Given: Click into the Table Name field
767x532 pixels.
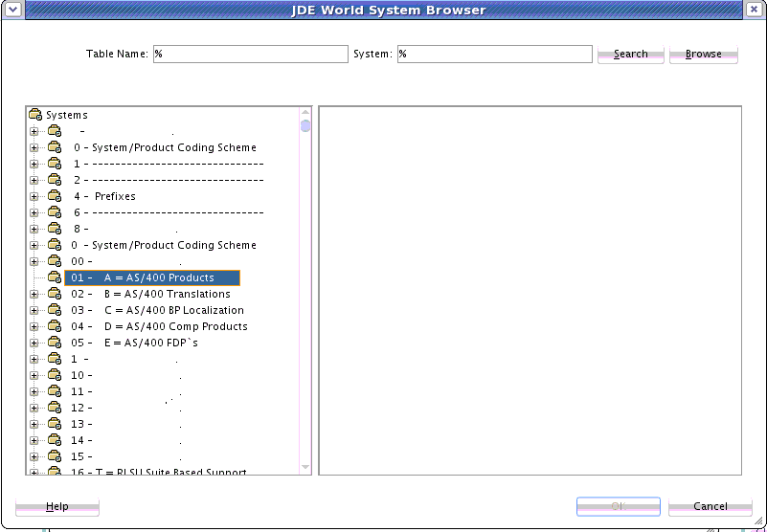Looking at the screenshot, I should coord(251,54).
